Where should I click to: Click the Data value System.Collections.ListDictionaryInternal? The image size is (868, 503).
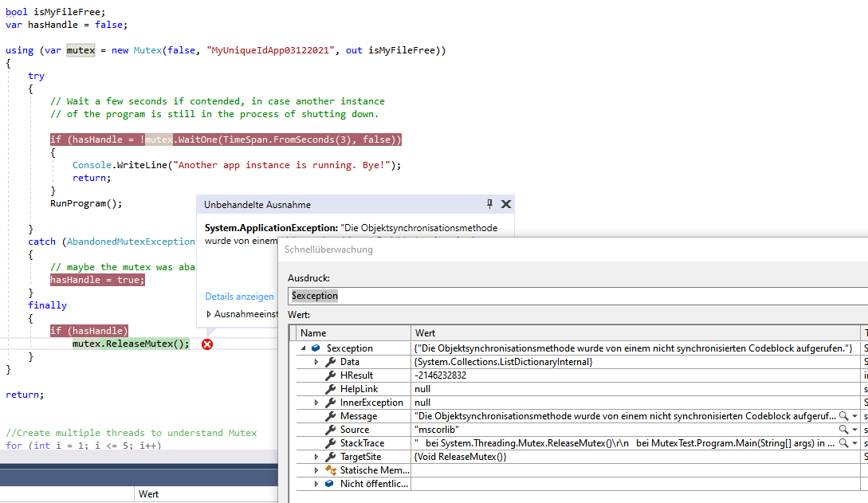pyautogui.click(x=503, y=362)
